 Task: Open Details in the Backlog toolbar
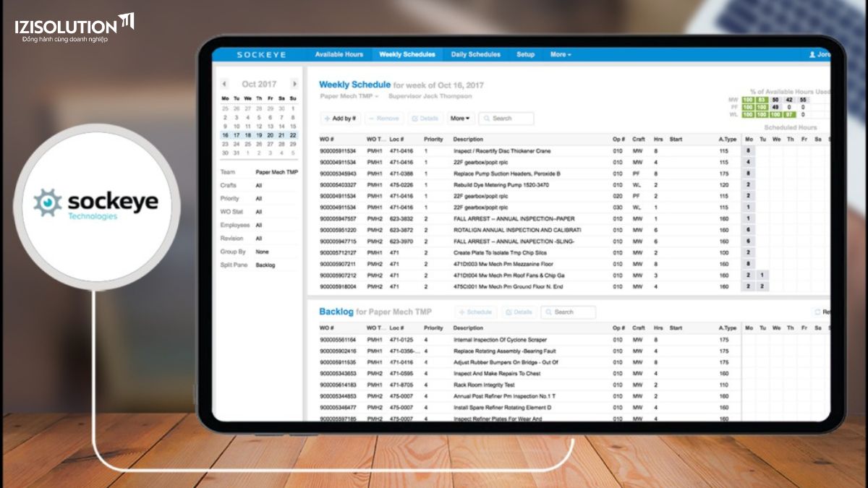click(519, 312)
